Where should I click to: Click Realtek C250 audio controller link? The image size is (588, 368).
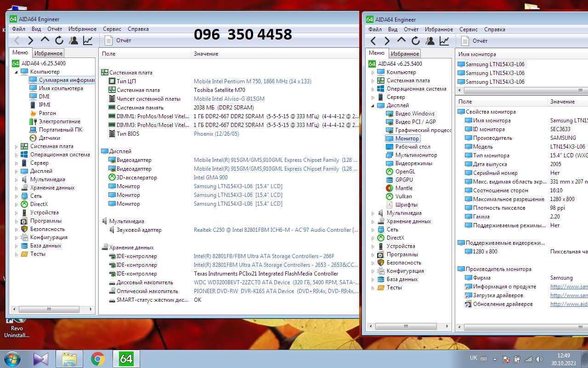click(276, 230)
